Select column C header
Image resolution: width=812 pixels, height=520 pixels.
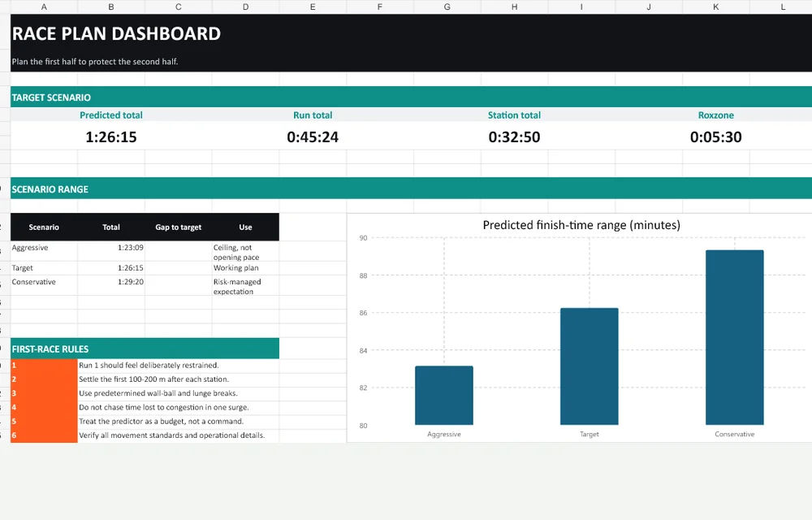click(x=178, y=6)
